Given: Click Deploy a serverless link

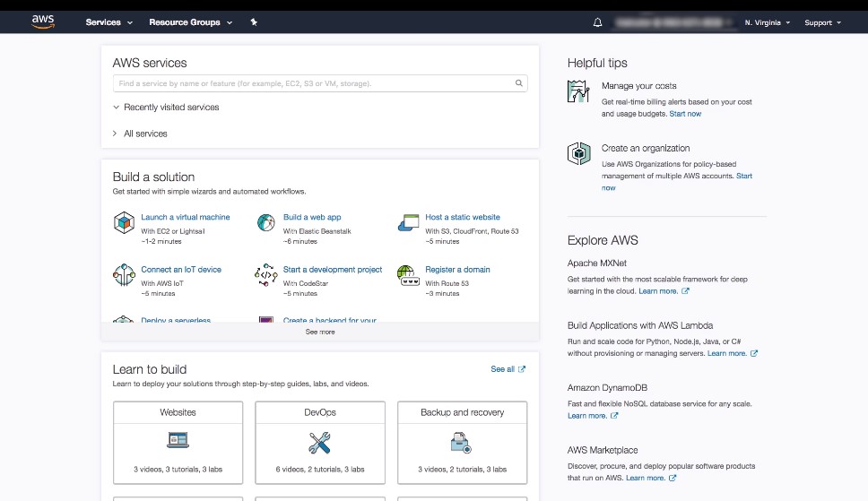Looking at the screenshot, I should click(x=176, y=320).
